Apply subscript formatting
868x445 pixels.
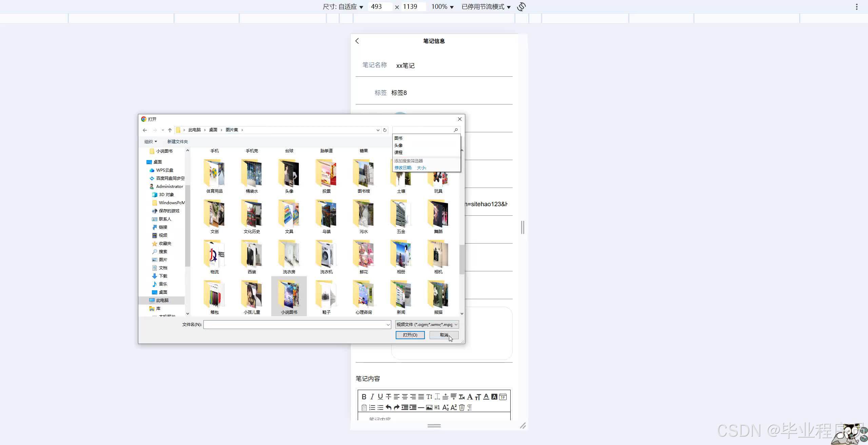pyautogui.click(x=445, y=407)
